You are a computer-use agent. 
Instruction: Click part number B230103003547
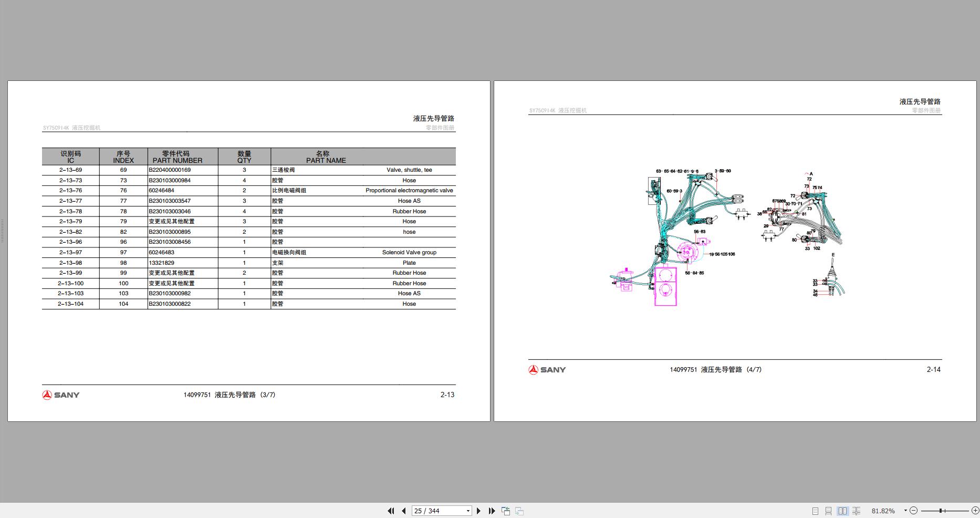[170, 201]
